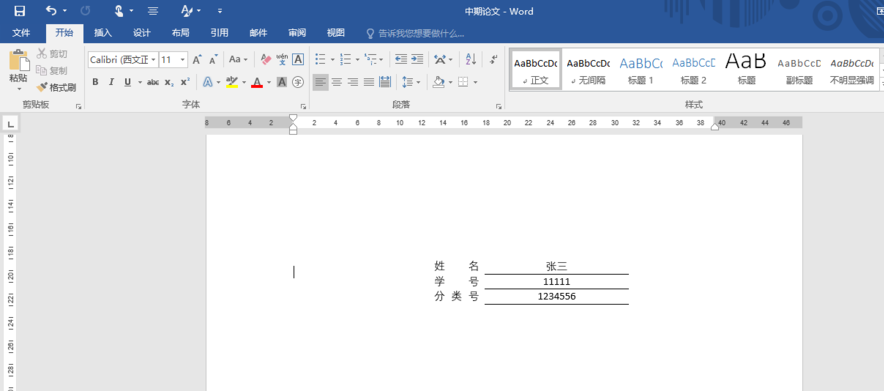Open the Line Spacing dropdown
This screenshot has height=391, width=884.
411,82
